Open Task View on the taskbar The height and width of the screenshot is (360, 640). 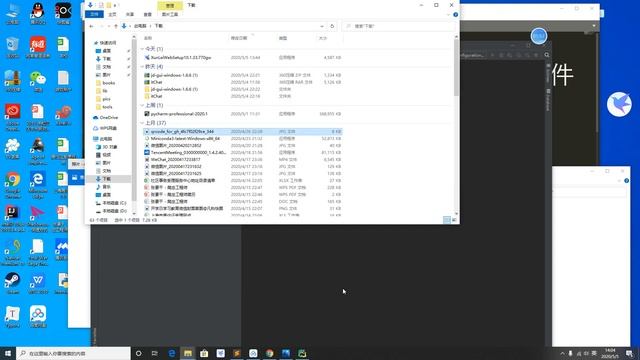155,353
